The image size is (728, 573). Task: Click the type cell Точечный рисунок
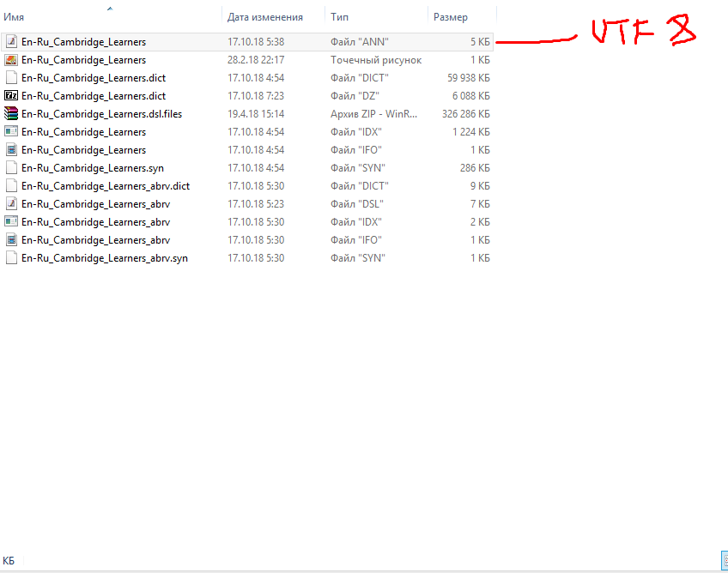point(376,60)
